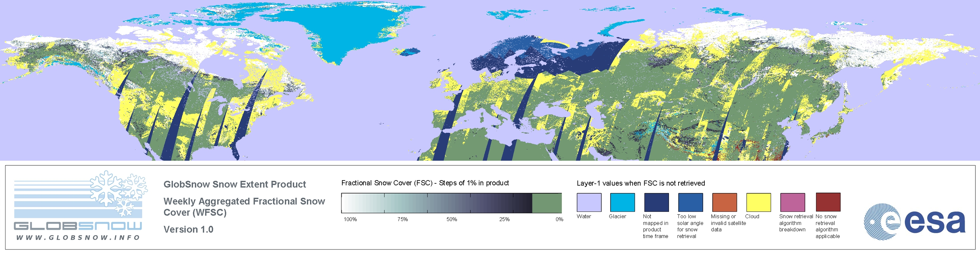The image size is (980, 254).
Task: Click 'Layer-1 values when FSC is not retrieved'
Action: (641, 183)
